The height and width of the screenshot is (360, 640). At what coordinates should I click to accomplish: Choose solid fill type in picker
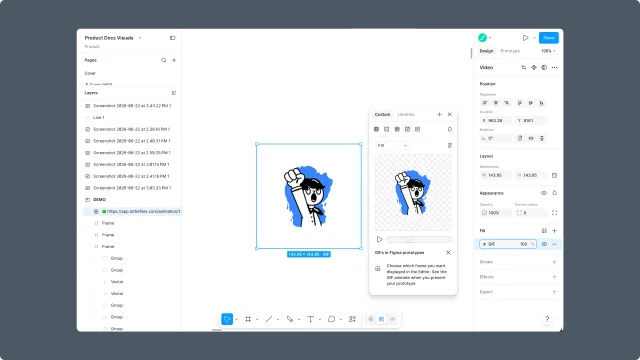(x=376, y=129)
